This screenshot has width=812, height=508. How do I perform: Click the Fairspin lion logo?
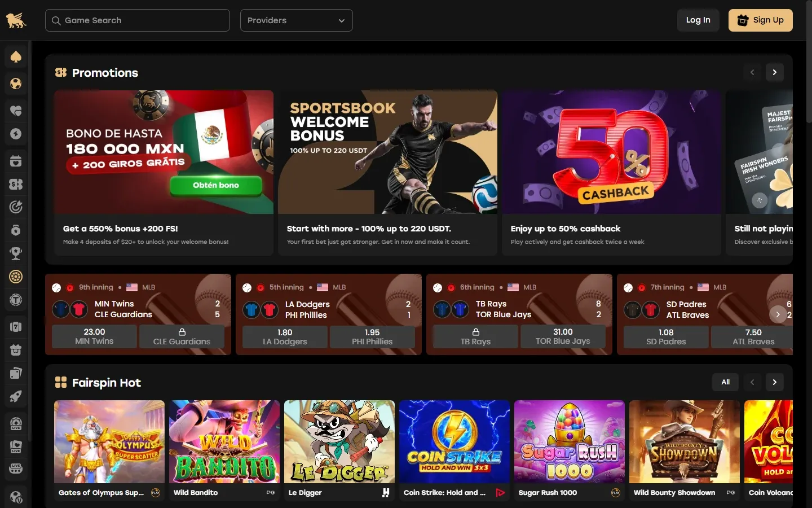16,20
